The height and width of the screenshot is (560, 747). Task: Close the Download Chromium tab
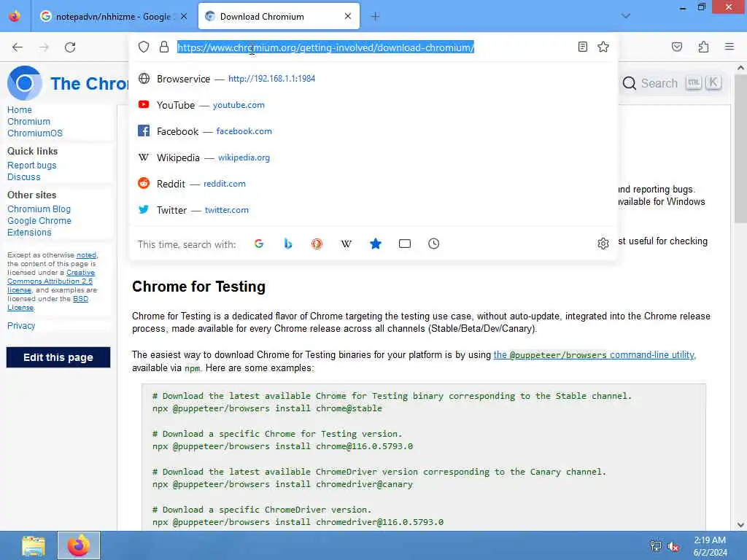(x=348, y=16)
